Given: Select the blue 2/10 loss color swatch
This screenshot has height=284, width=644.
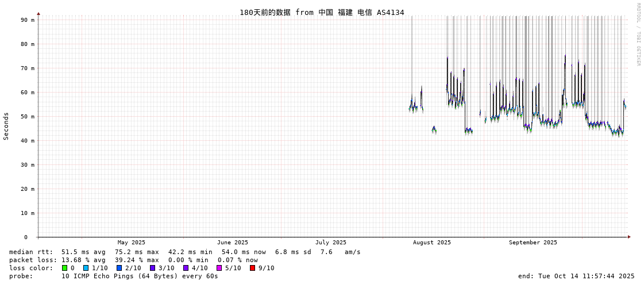Looking at the screenshot, I should pyautogui.click(x=119, y=268).
